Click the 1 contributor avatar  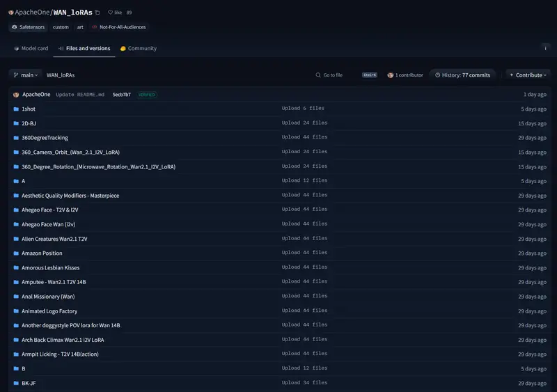(391, 75)
